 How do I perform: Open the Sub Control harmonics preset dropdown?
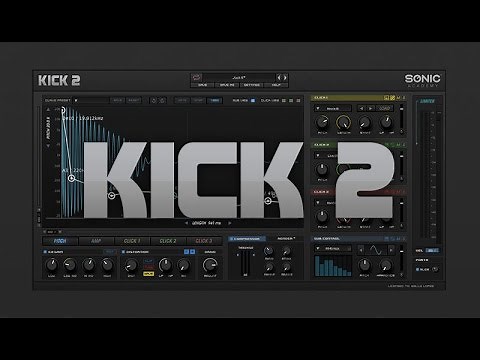click(x=332, y=248)
